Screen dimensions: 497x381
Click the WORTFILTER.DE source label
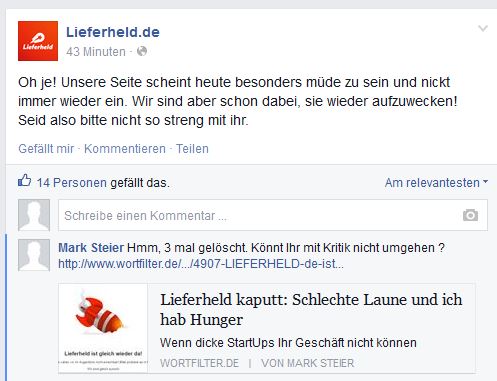coord(199,363)
